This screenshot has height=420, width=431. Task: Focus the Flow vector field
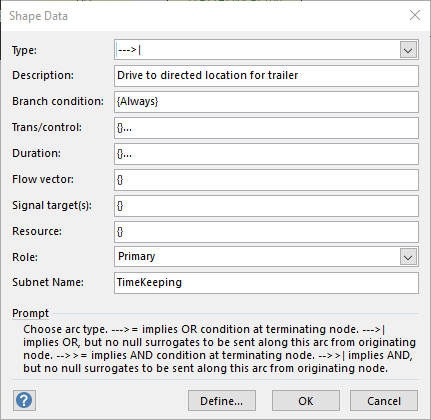[x=266, y=180]
